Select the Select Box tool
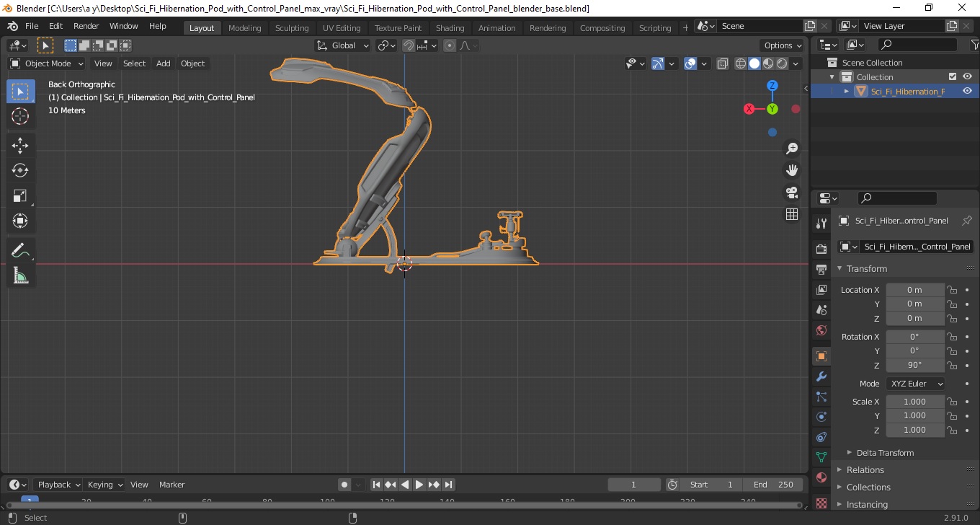The width and height of the screenshot is (980, 525). (x=20, y=92)
